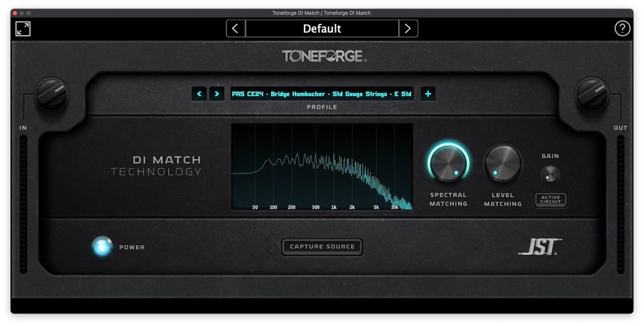
Task: Click the Spectral Matching knob
Action: point(448,163)
